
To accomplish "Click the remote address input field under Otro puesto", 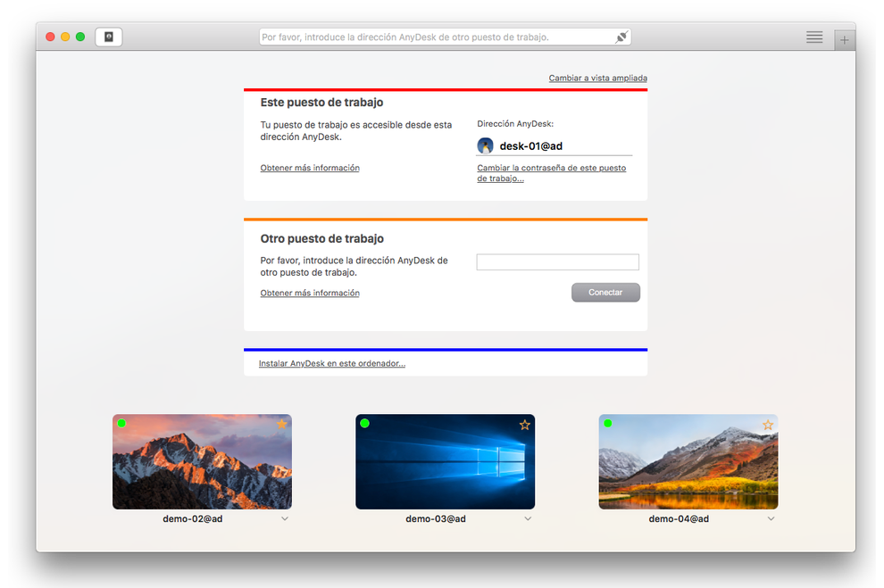I will click(x=557, y=262).
